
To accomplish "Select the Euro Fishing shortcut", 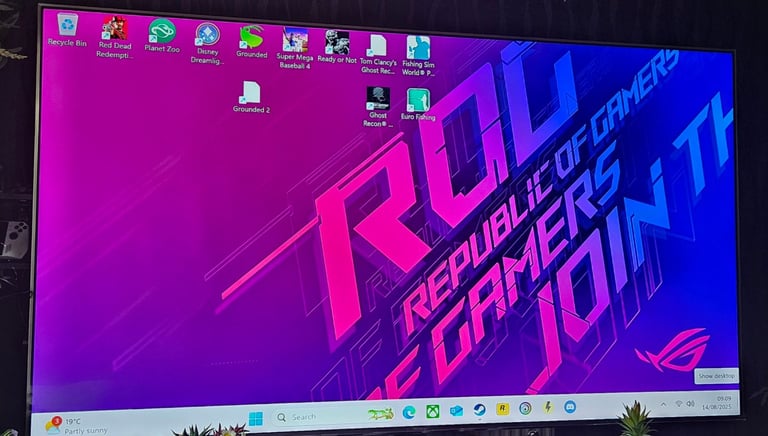I will [x=418, y=104].
